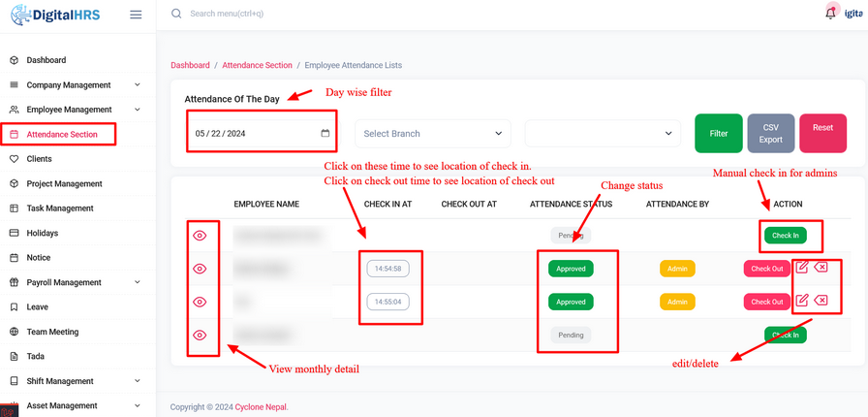
Task: Click the green Filter button
Action: coord(719,134)
